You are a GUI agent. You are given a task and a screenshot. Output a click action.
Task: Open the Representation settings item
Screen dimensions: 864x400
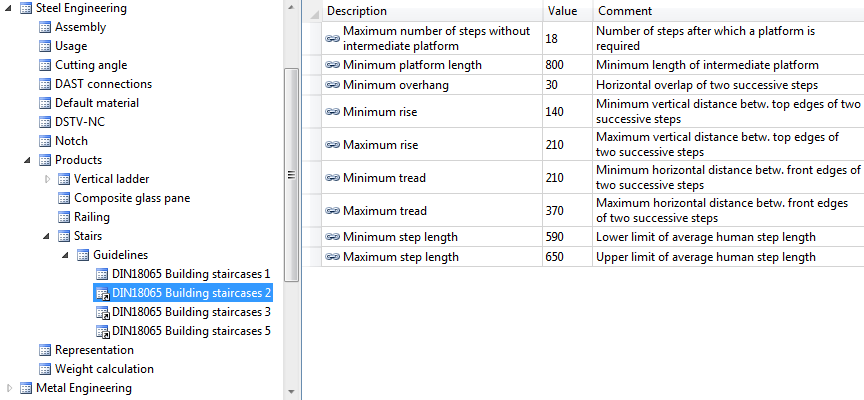click(x=94, y=350)
